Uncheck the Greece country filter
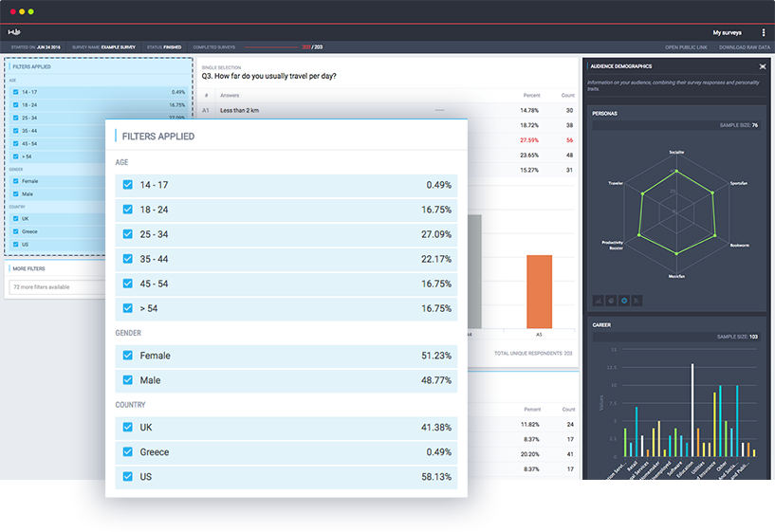This screenshot has height=532, width=775. click(127, 452)
